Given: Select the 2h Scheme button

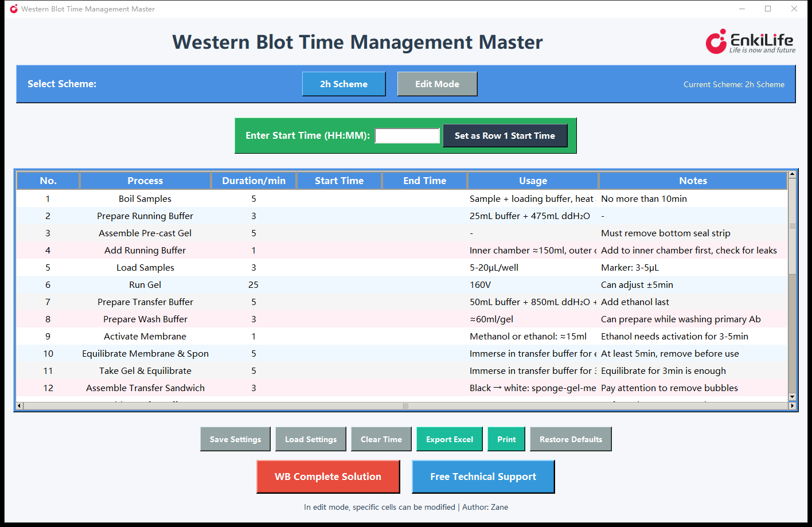Looking at the screenshot, I should [x=343, y=84].
